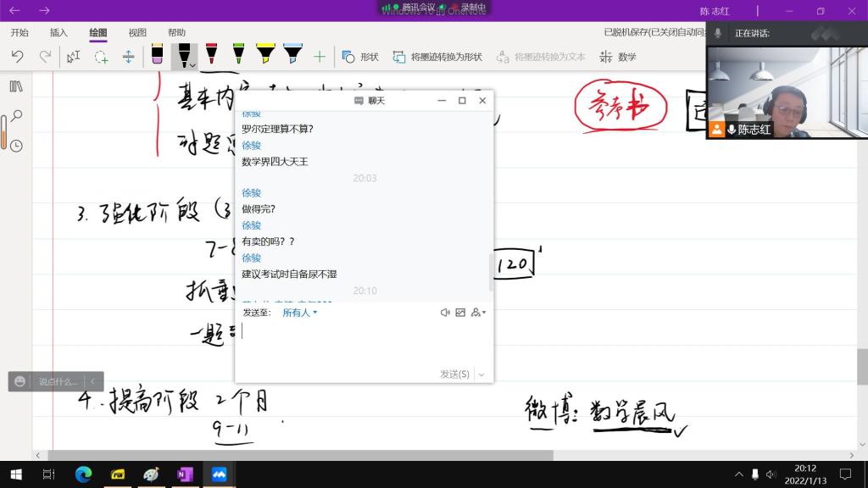Screen dimensions: 868x488
Task: Select the lasso selection tool
Action: pyautogui.click(x=101, y=57)
